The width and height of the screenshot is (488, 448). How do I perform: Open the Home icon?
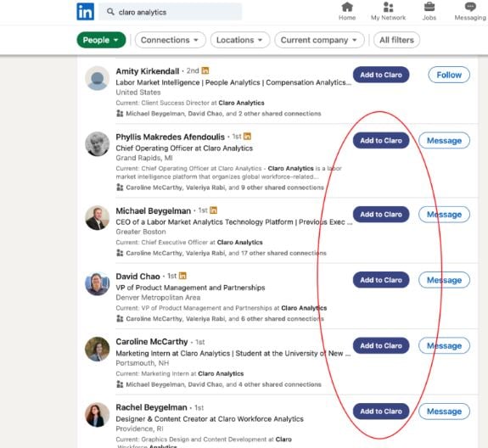click(347, 7)
